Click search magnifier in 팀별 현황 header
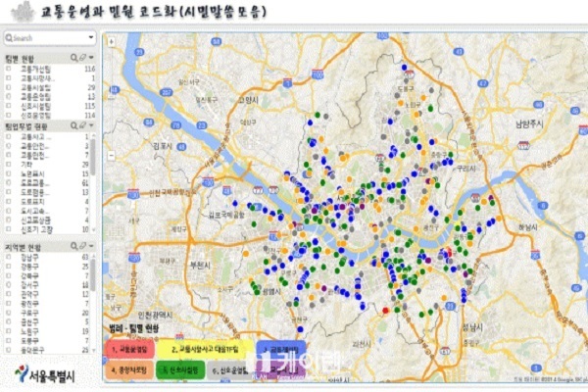 (x=74, y=58)
